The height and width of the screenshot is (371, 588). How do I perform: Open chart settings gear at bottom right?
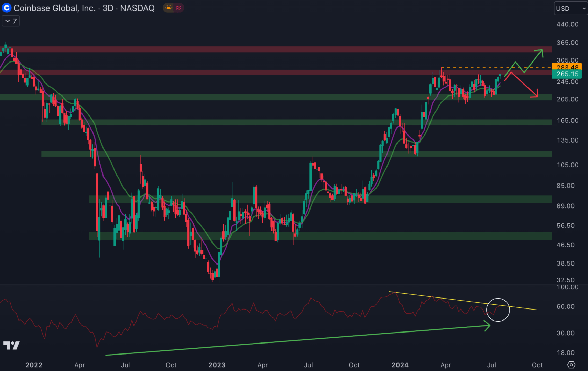(571, 365)
